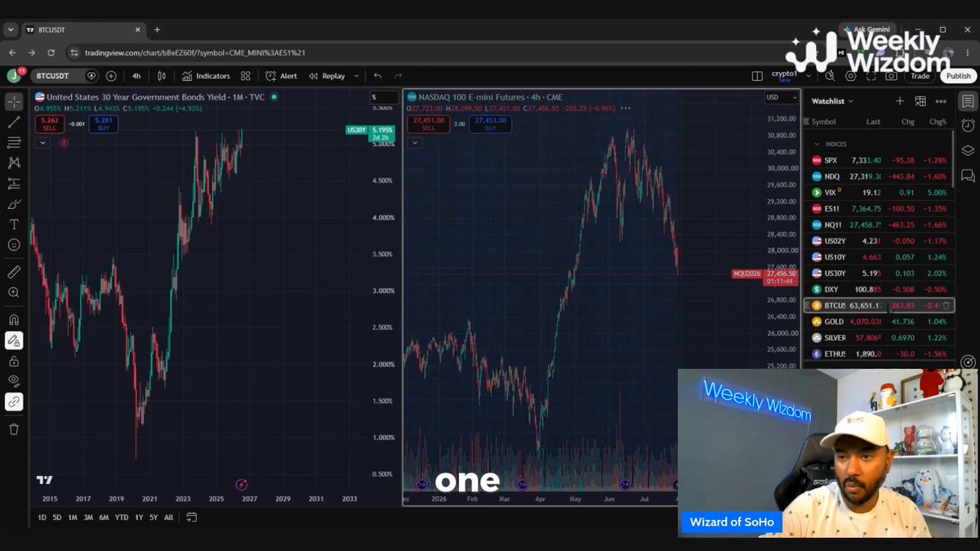The width and height of the screenshot is (980, 551).
Task: Enter fullscreen mode with bracket icon
Action: pyautogui.click(x=871, y=76)
